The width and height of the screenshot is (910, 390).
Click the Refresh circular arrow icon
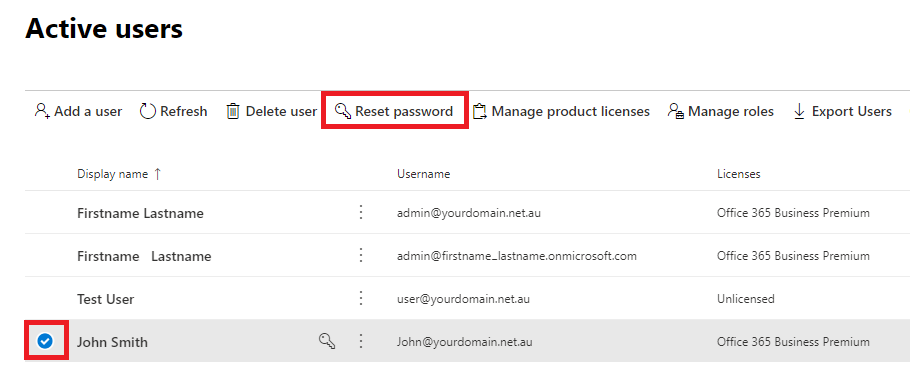tap(148, 111)
